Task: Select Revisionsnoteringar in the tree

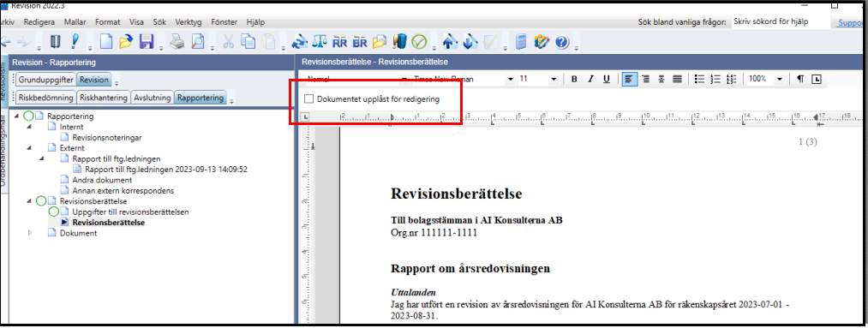Action: pos(107,137)
